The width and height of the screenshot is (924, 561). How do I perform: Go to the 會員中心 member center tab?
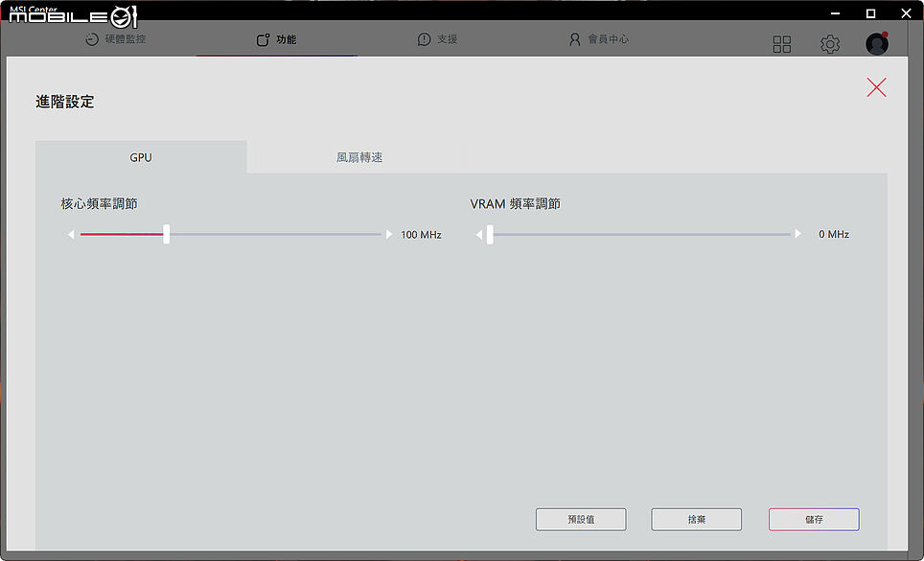tap(599, 39)
